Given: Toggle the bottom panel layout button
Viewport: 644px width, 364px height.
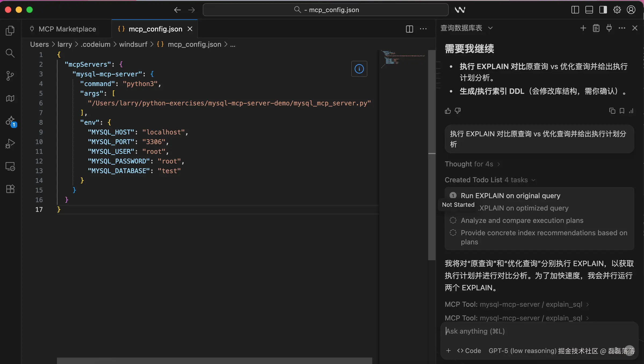Looking at the screenshot, I should tap(589, 10).
